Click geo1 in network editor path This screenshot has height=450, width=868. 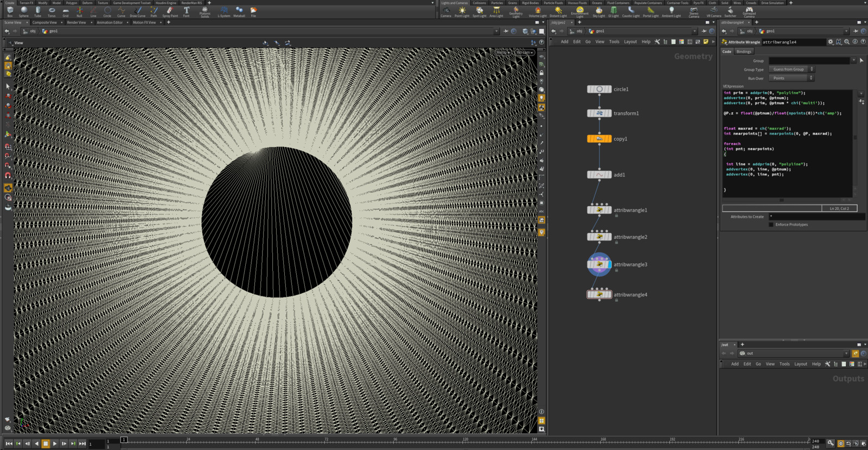tap(600, 31)
